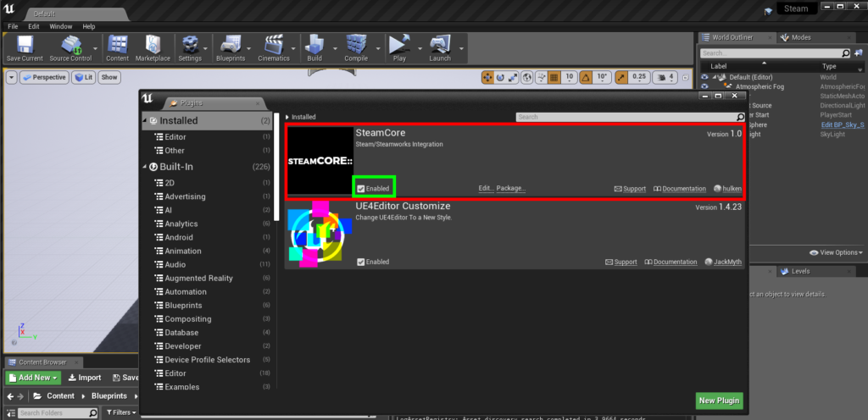868x420 pixels.
Task: Select the translate gizmo tool in viewport
Action: click(x=487, y=77)
